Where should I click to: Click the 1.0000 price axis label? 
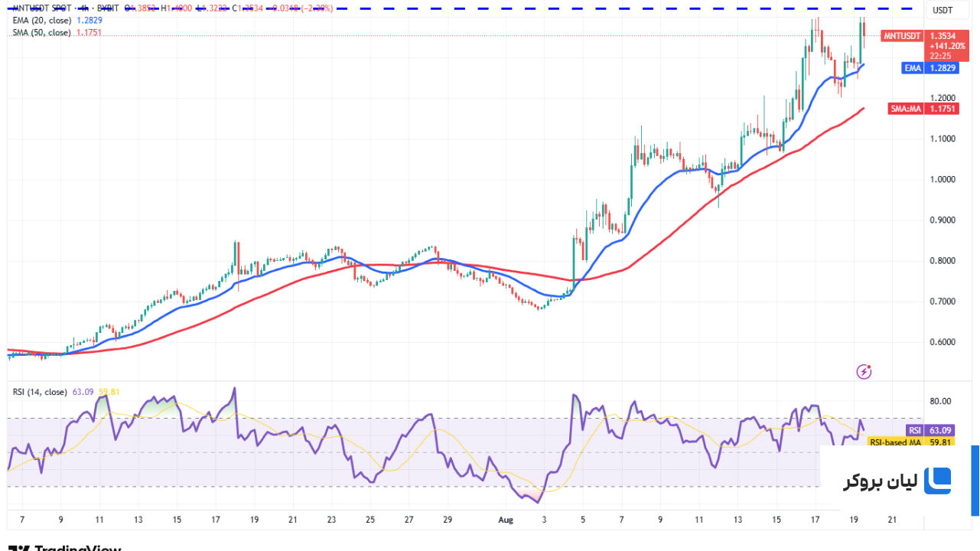tap(941, 179)
